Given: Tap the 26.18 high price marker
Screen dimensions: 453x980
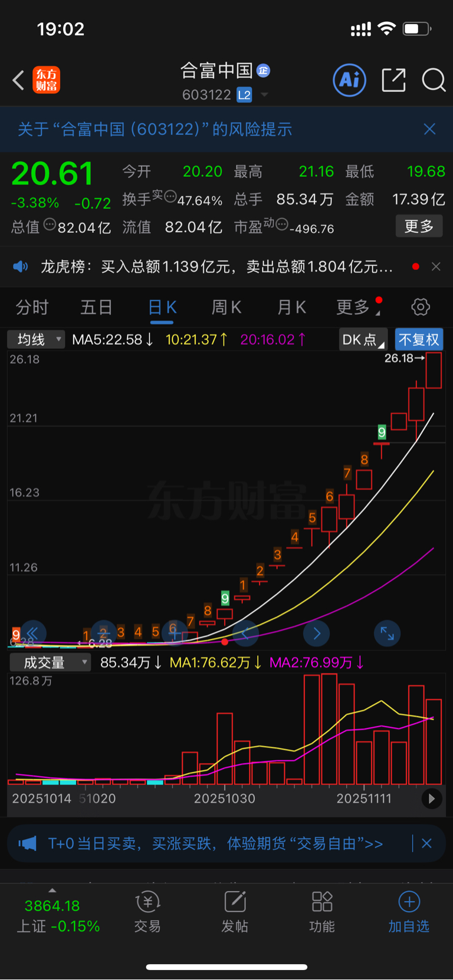Looking at the screenshot, I should pos(404,358).
